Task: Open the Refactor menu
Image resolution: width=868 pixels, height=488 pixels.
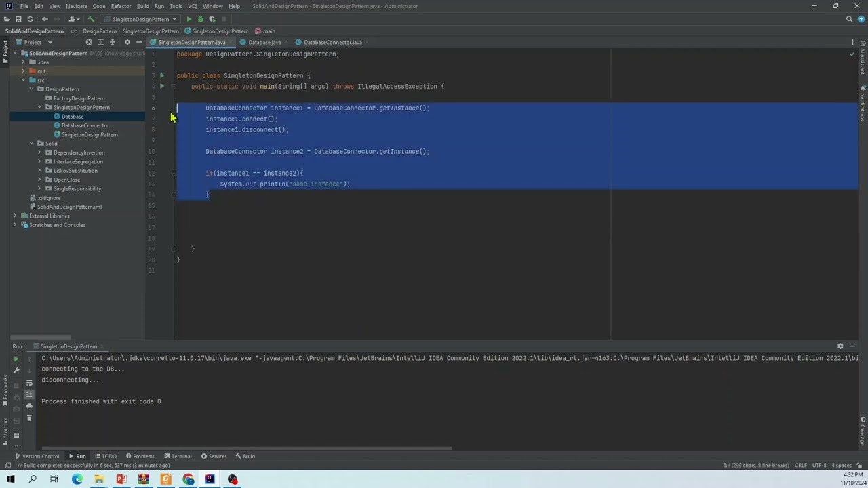Action: point(121,6)
